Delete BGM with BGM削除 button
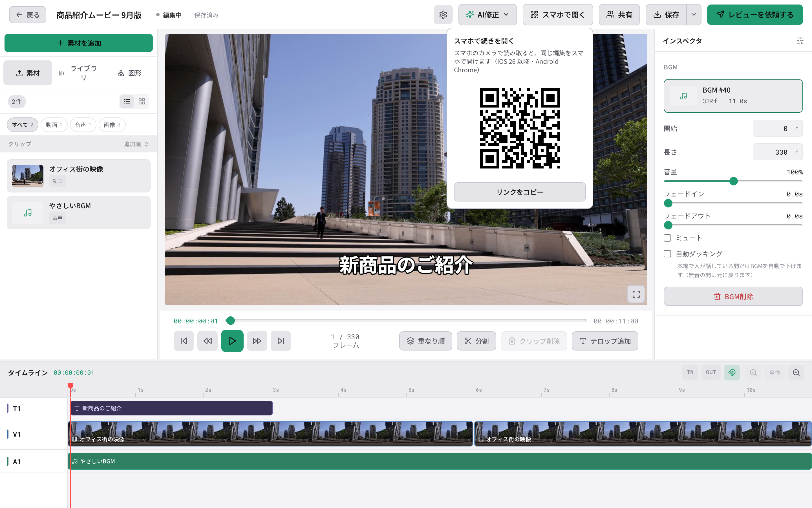 (733, 296)
